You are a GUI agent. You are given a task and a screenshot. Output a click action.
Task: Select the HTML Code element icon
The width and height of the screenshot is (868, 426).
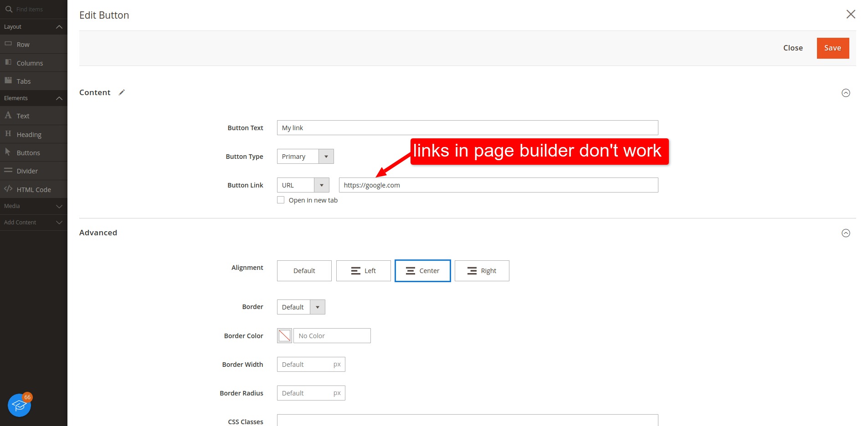8,189
